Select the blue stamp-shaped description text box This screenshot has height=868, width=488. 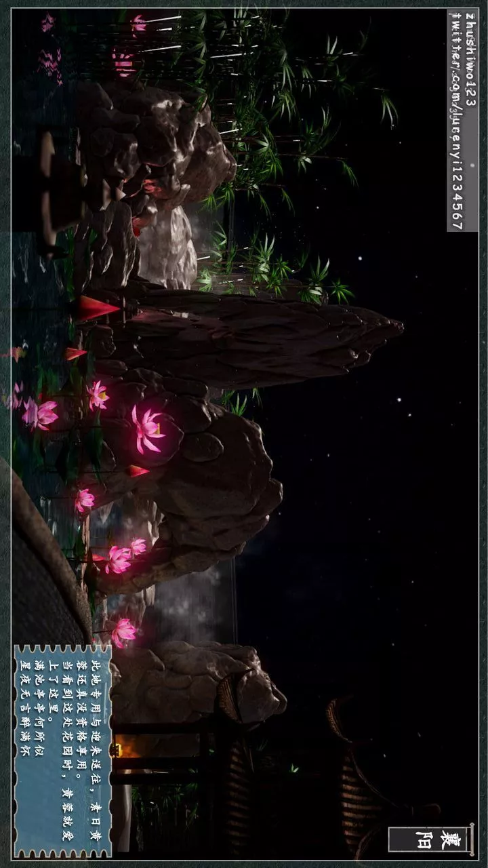(x=63, y=751)
